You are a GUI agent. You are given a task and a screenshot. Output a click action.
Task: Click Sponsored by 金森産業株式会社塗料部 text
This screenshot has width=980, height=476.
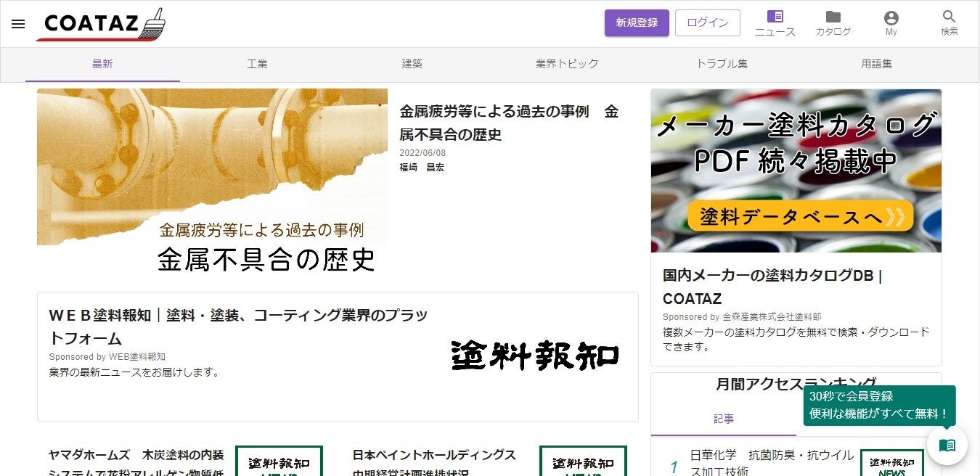click(x=742, y=317)
